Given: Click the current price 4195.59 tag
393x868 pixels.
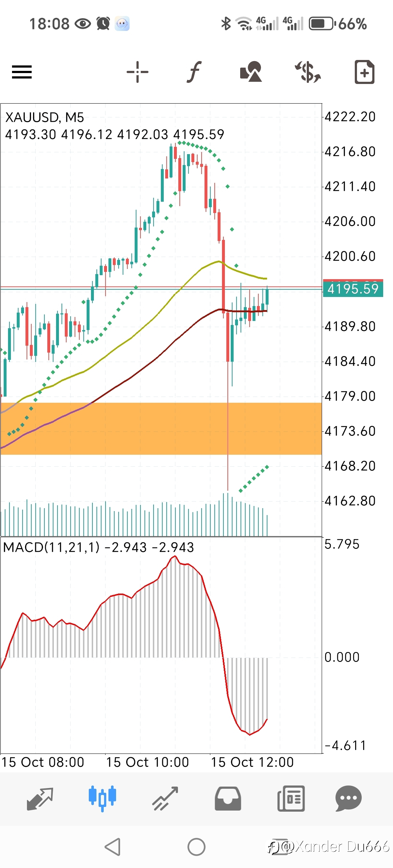Looking at the screenshot, I should pyautogui.click(x=353, y=289).
